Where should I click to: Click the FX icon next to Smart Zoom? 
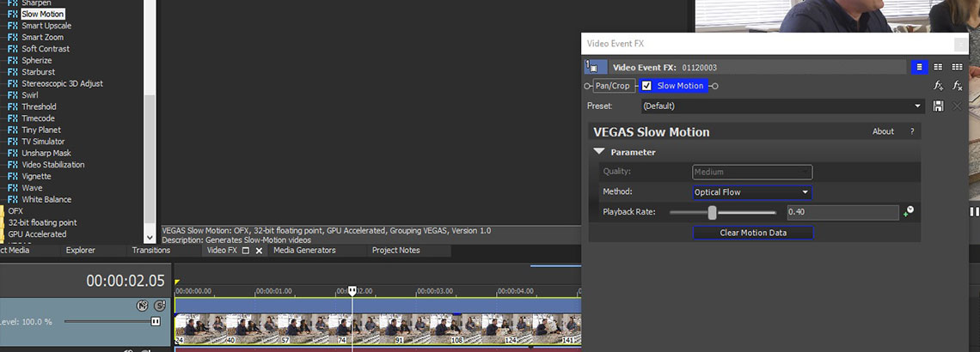13,38
